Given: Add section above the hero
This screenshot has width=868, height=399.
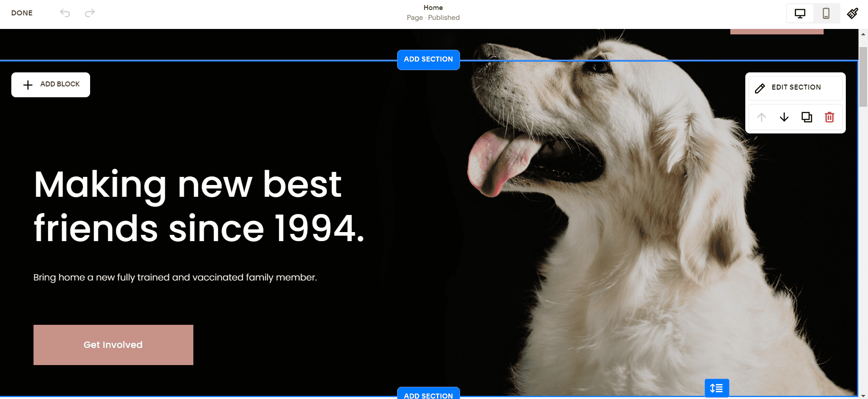Looking at the screenshot, I should (x=428, y=60).
